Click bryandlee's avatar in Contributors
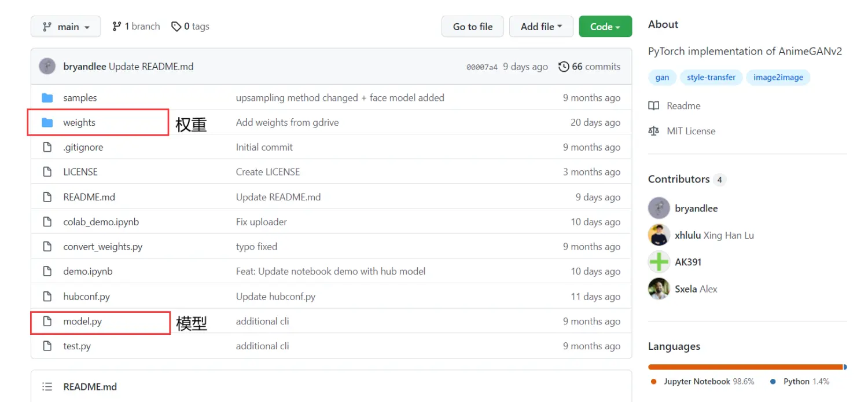The width and height of the screenshot is (868, 402). (659, 209)
